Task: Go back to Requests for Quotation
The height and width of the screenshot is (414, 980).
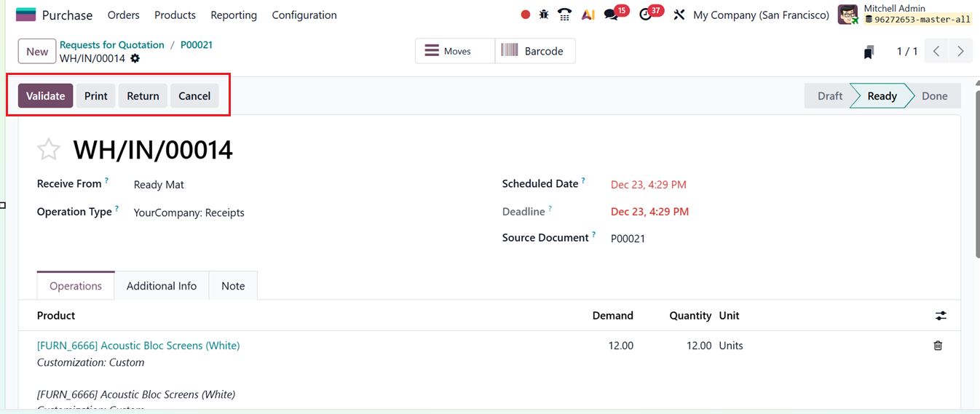Action: tap(112, 44)
